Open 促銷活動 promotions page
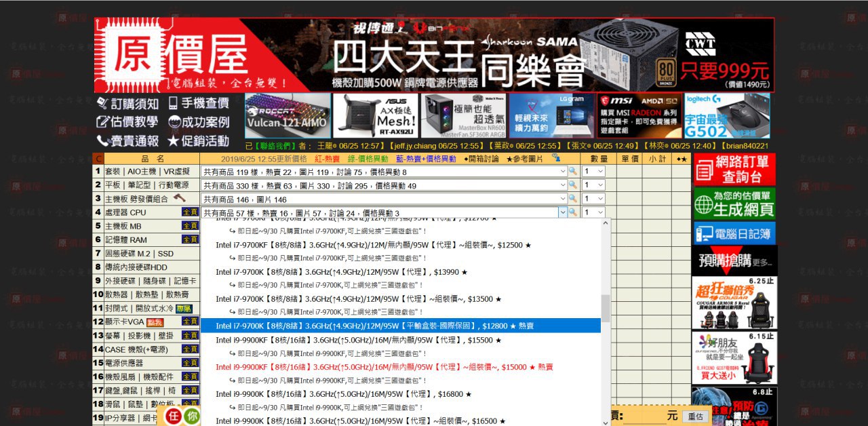 pos(199,141)
